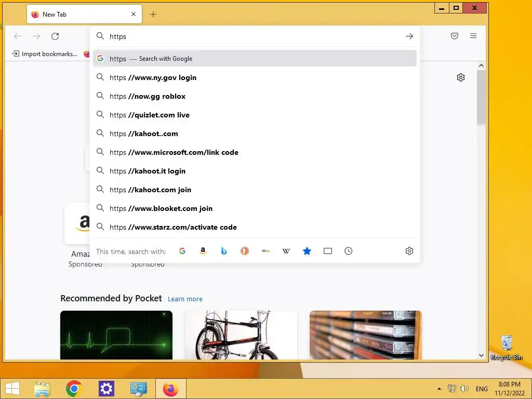Search this time with eBay icon

coord(265,251)
